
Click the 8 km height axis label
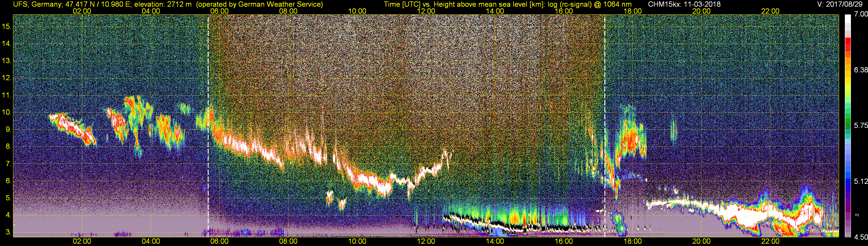(8, 147)
